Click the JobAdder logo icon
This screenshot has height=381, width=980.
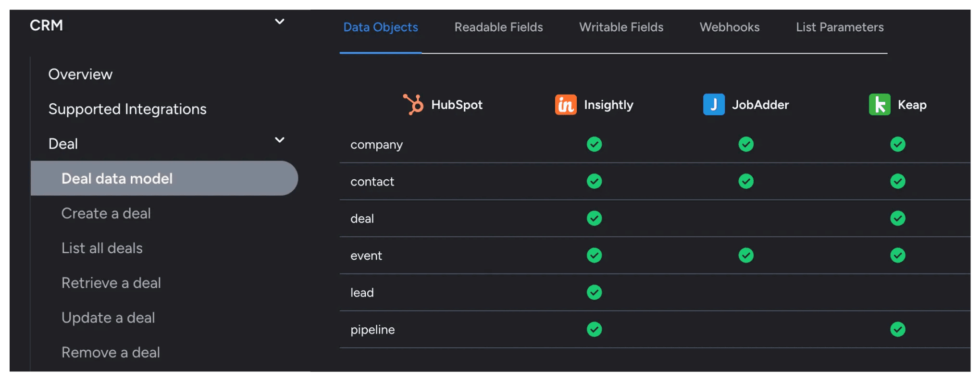click(x=714, y=104)
